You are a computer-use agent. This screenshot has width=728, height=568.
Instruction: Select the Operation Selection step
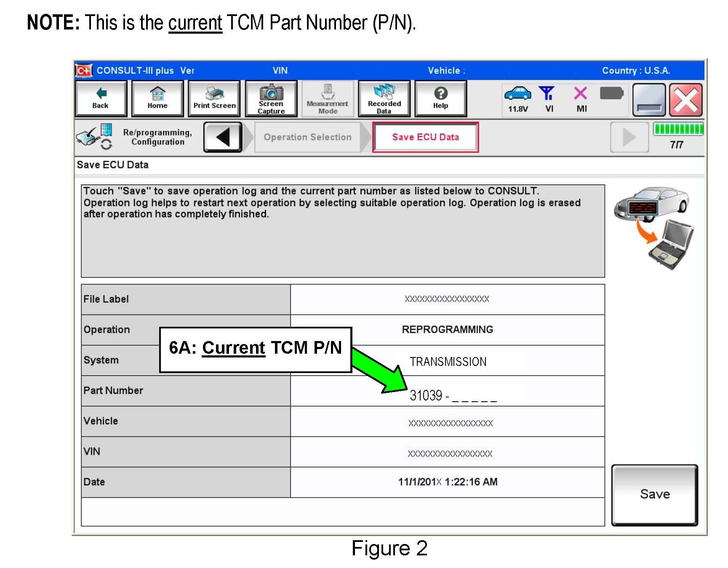307,137
